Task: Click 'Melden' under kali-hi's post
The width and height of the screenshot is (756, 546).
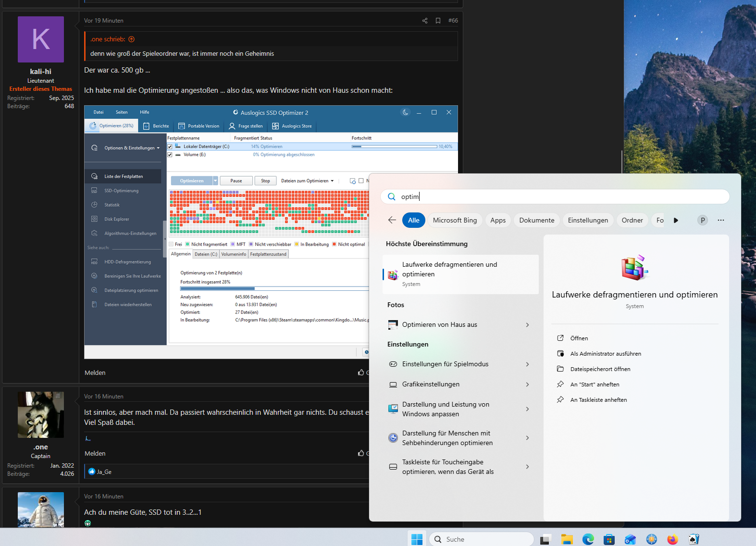Action: pos(95,373)
